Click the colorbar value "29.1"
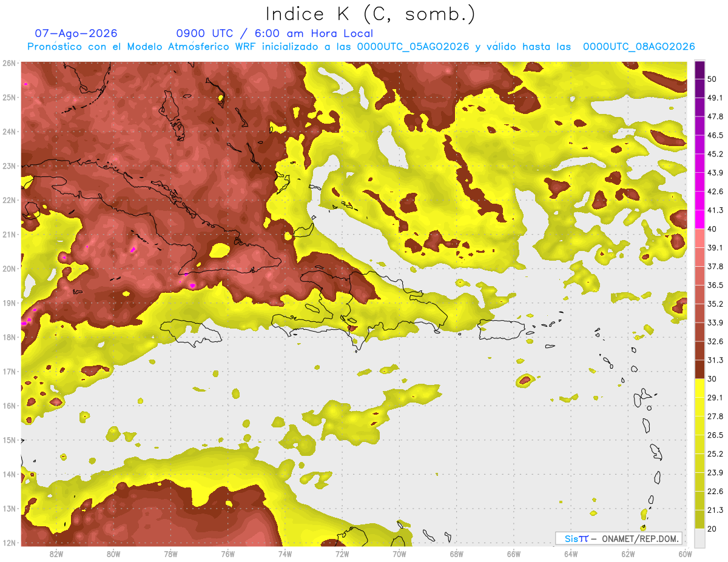Screen dimensions: 728x562 715,397
